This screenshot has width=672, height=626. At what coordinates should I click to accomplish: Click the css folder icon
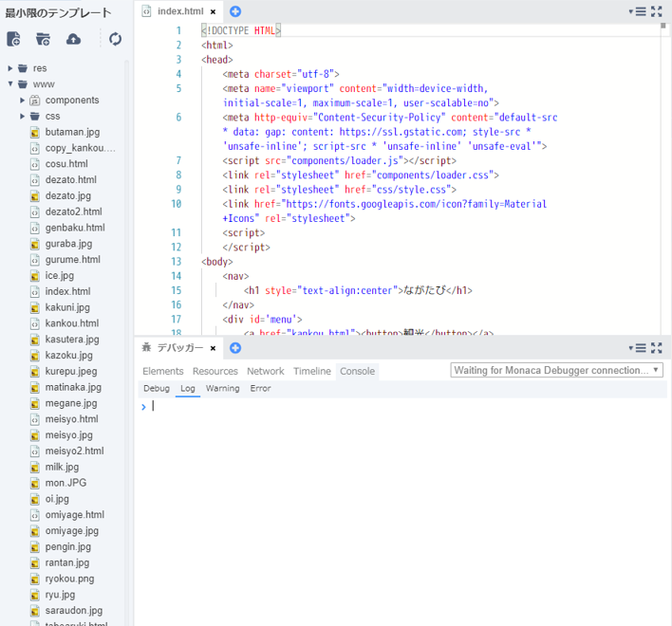pyautogui.click(x=35, y=117)
